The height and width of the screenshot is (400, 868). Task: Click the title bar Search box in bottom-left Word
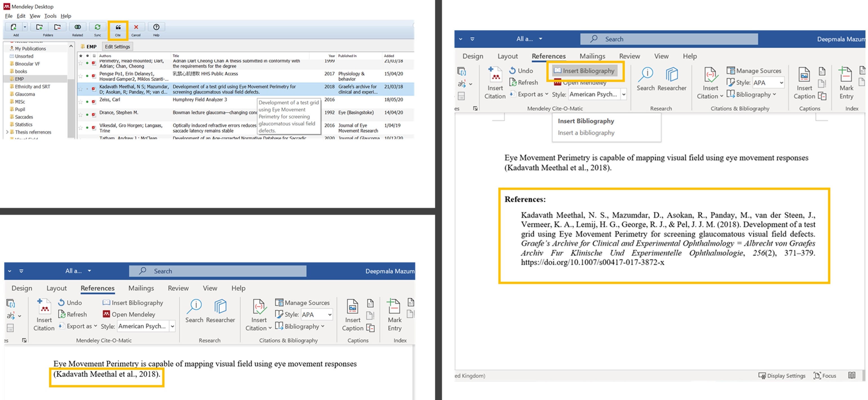218,271
